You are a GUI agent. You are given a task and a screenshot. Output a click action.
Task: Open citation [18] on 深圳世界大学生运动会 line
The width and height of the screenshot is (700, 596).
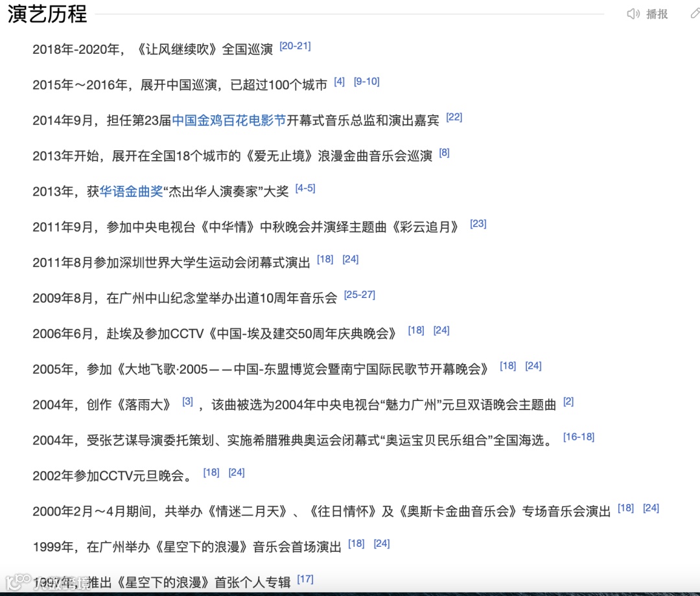coord(325,259)
